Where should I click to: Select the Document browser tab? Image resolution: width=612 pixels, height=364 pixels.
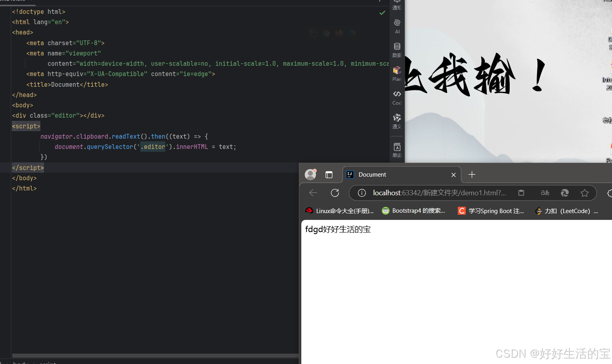tap(402, 175)
